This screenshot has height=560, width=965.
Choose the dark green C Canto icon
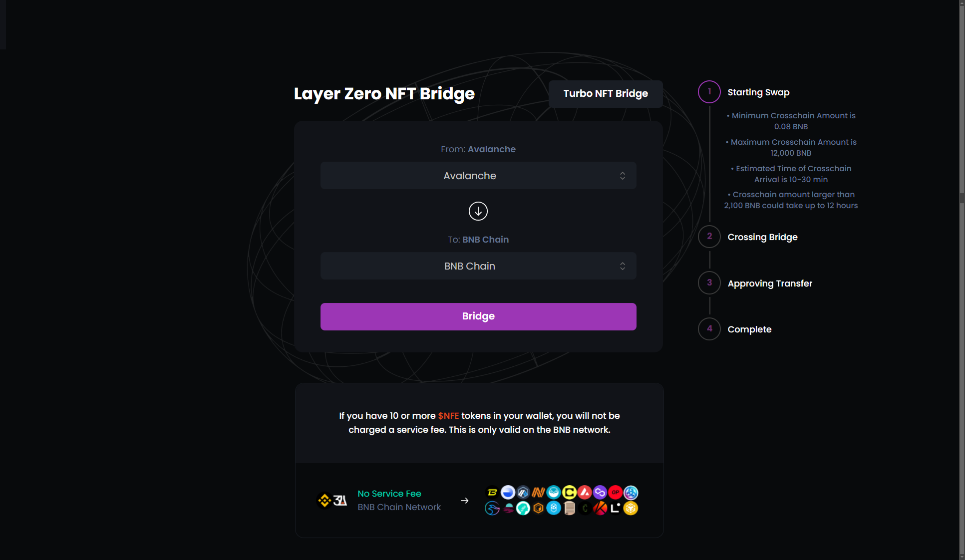click(585, 508)
